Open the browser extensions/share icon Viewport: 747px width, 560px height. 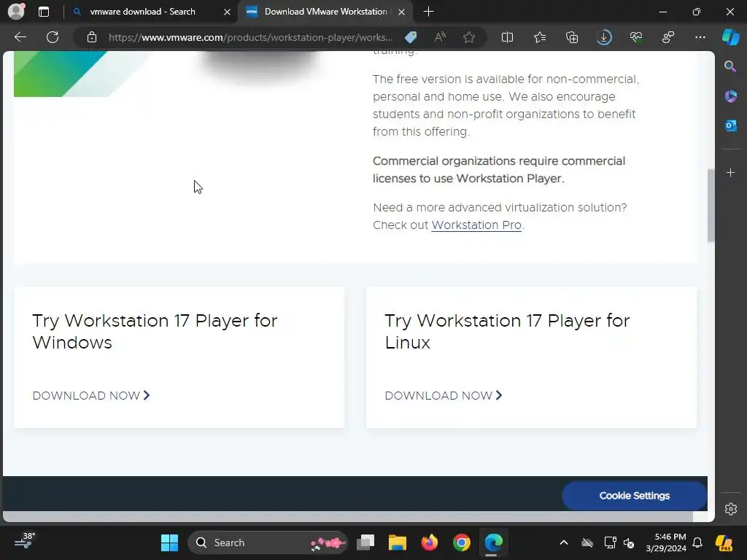coord(668,37)
